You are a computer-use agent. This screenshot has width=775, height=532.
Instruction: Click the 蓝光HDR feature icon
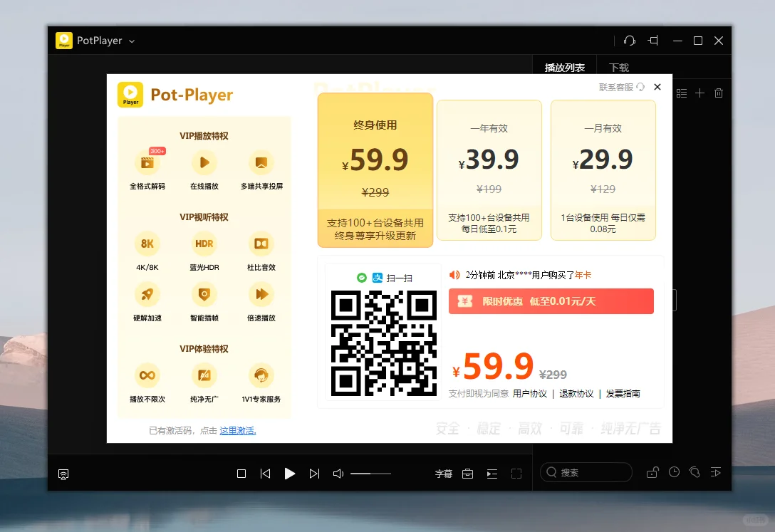coord(204,244)
